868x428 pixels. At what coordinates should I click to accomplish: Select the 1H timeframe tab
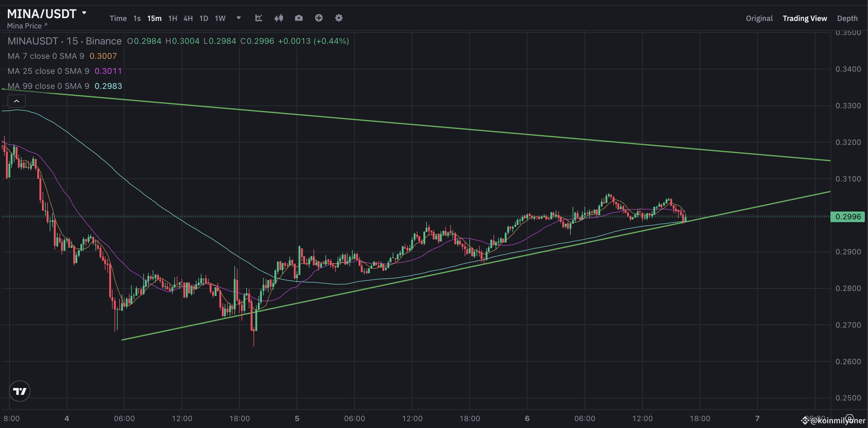pos(172,18)
